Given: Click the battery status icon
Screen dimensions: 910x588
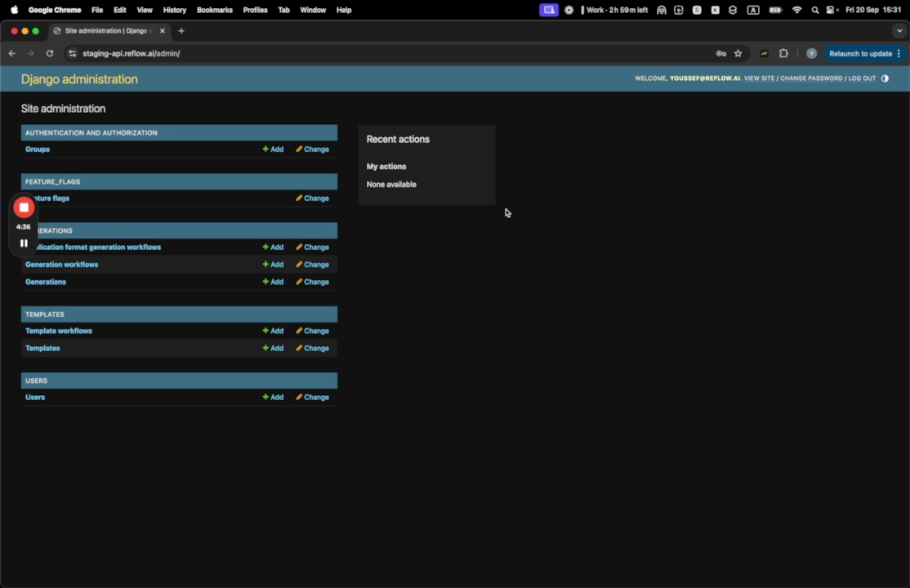Looking at the screenshot, I should coord(775,10).
